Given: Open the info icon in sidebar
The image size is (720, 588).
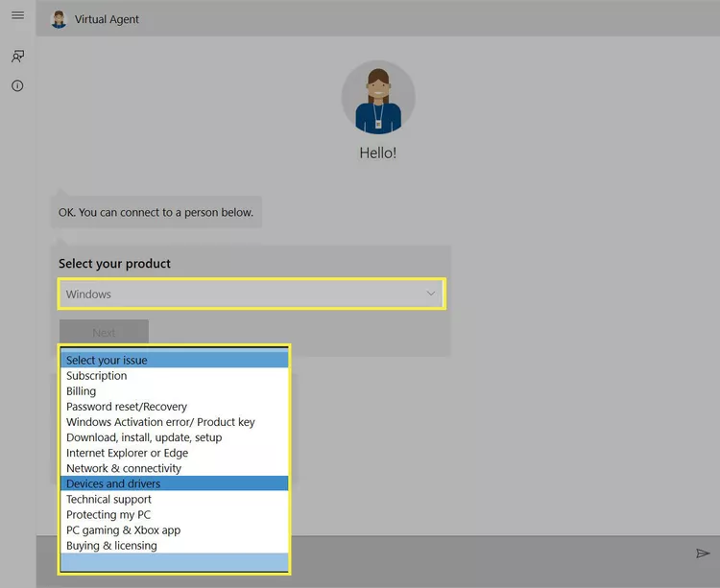Looking at the screenshot, I should 17,85.
